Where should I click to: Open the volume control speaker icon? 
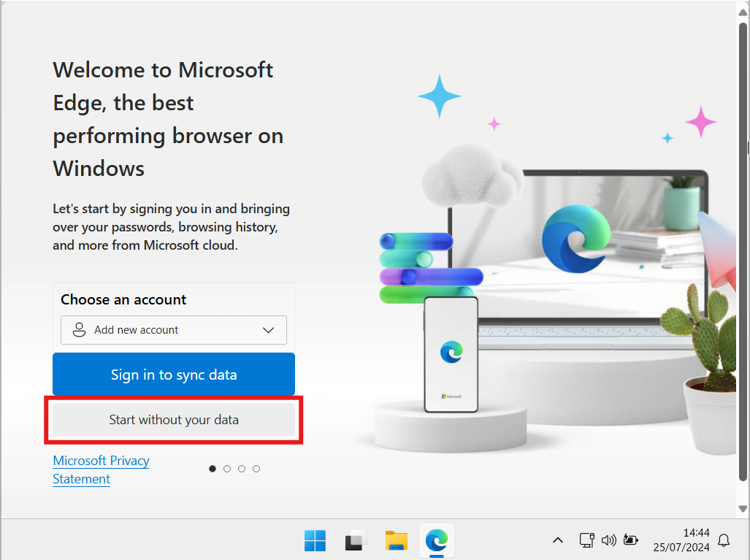pos(609,540)
